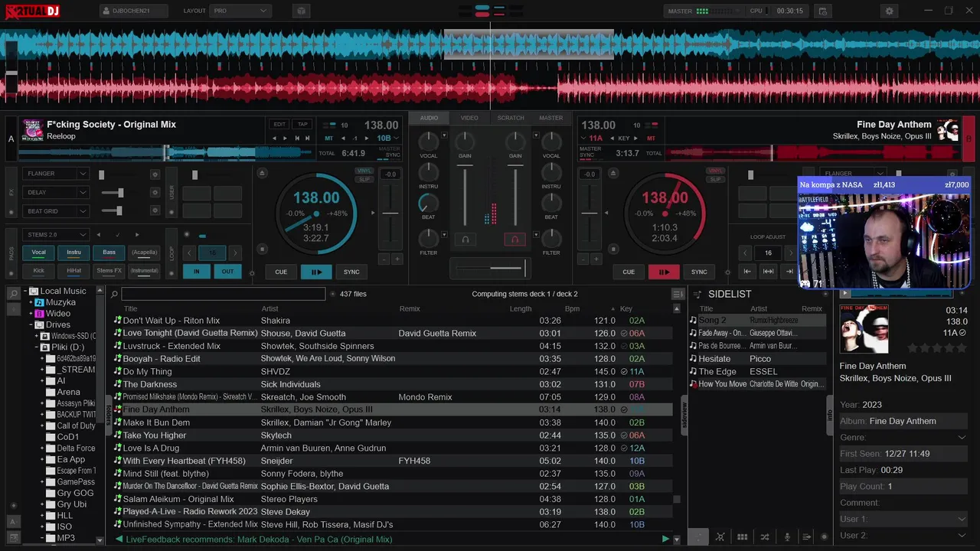The width and height of the screenshot is (980, 551).
Task: Toggle Vocal stem pad on deck A
Action: coord(38,253)
